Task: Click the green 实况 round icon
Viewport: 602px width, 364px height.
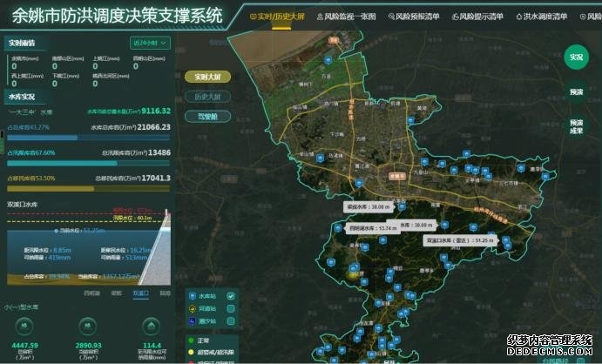Action: tap(575, 57)
